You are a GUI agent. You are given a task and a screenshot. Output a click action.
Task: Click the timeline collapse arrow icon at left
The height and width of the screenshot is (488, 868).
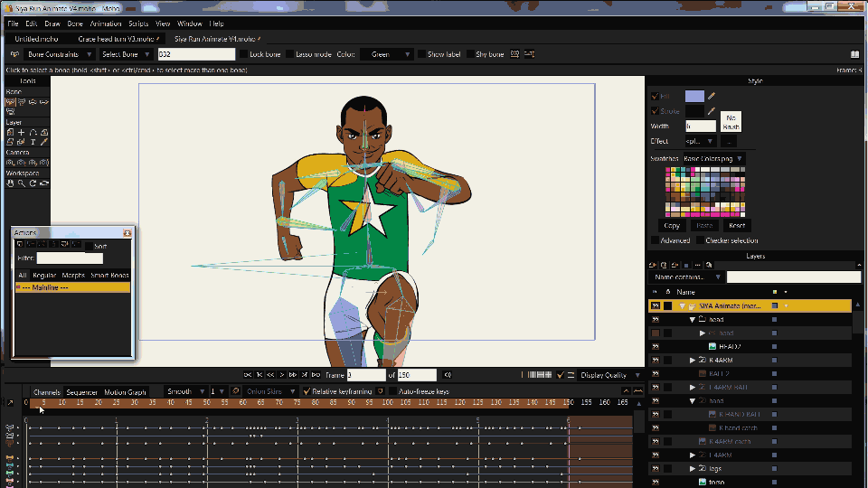point(10,403)
